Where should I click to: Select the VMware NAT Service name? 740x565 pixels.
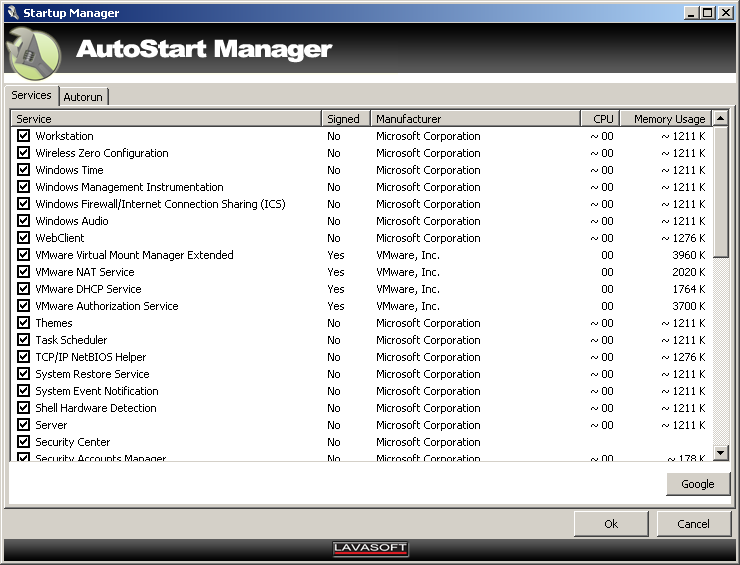pos(85,272)
